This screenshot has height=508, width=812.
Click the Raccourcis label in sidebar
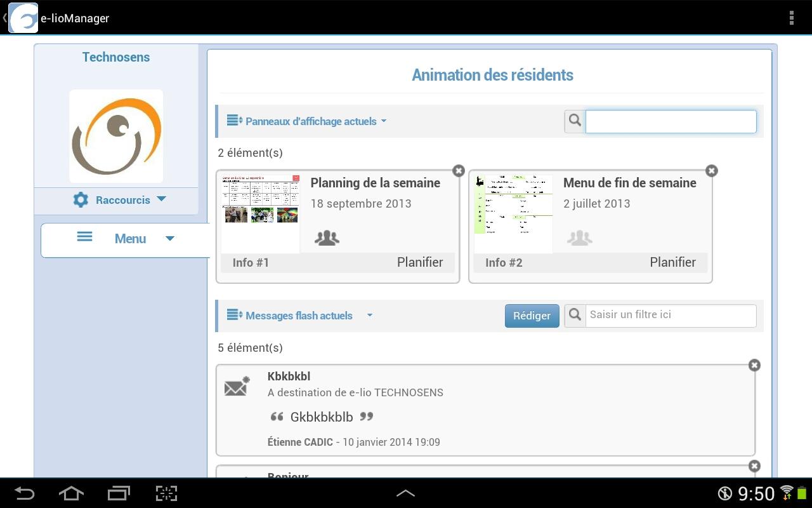point(123,200)
